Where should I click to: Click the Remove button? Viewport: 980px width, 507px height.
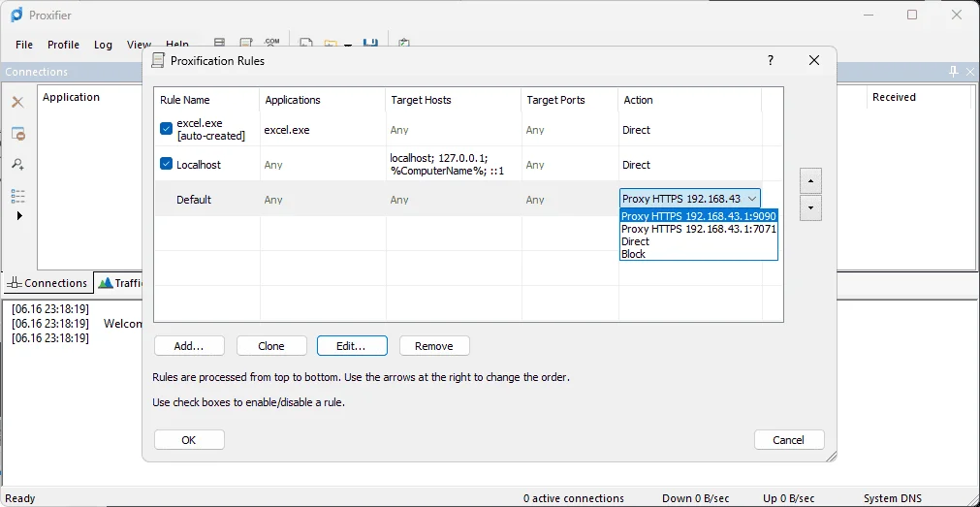[x=433, y=346]
